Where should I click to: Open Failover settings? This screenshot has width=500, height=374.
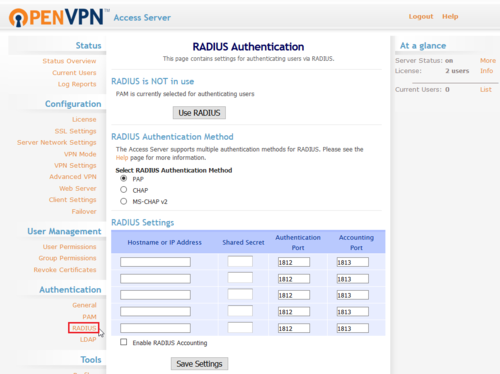pos(84,211)
